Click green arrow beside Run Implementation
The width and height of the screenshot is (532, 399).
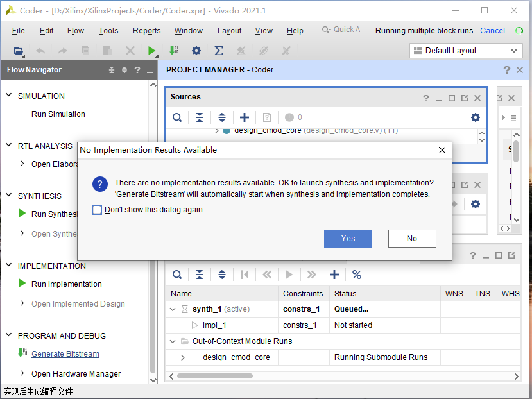(x=22, y=283)
